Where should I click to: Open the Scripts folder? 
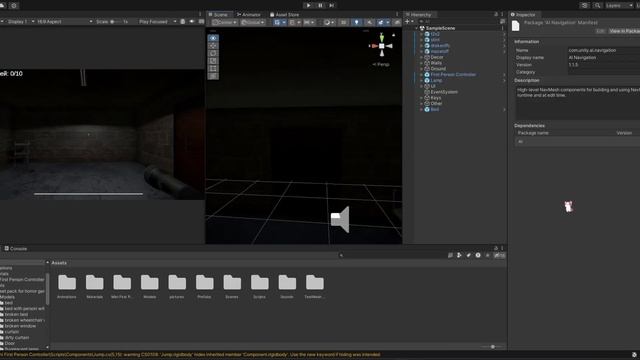pos(260,287)
